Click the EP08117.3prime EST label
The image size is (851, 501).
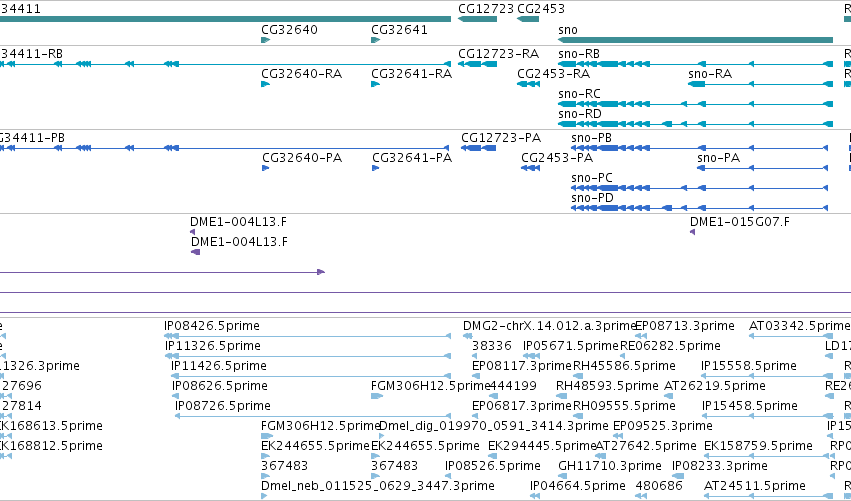[522, 366]
